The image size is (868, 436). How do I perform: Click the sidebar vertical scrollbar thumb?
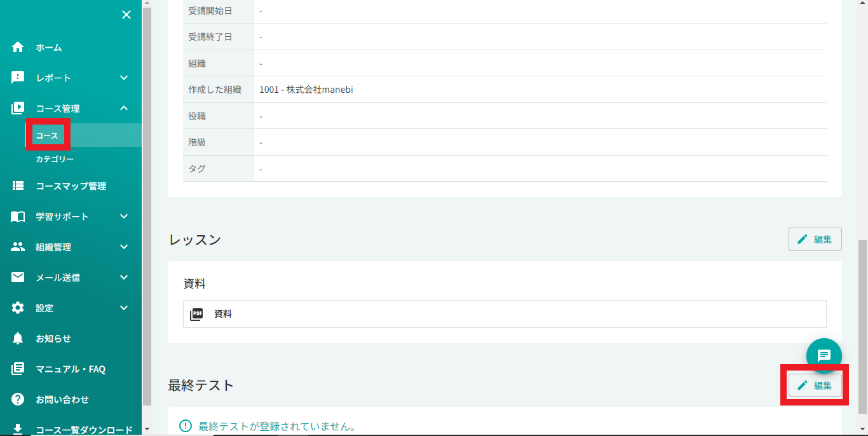(x=147, y=207)
